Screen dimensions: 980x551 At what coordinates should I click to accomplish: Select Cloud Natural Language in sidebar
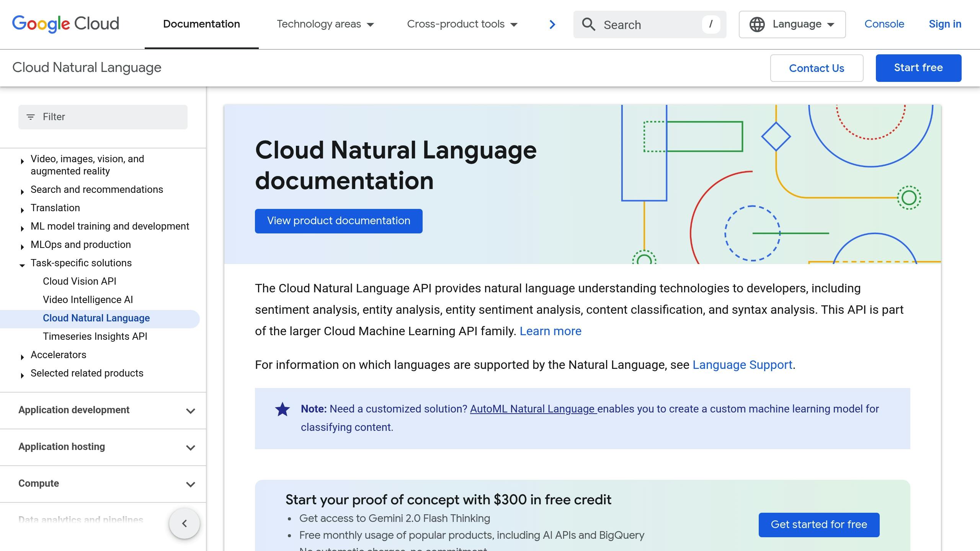click(x=96, y=318)
